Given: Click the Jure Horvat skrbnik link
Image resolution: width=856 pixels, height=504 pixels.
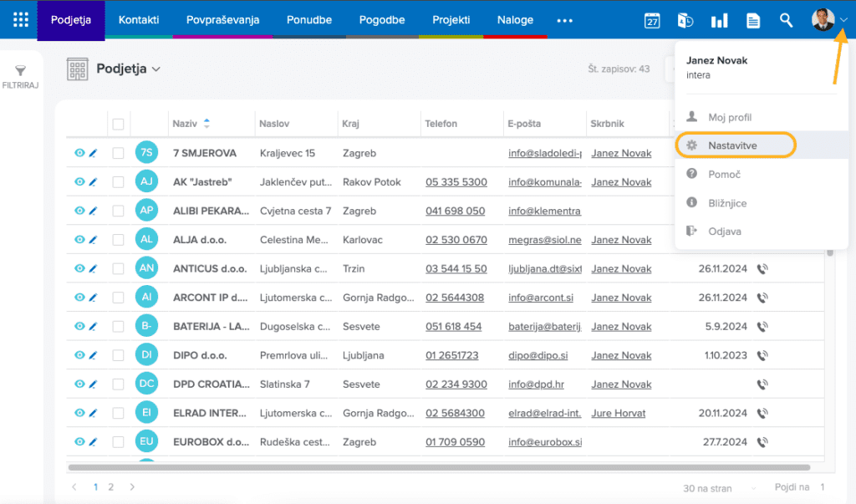Looking at the screenshot, I should click(618, 413).
